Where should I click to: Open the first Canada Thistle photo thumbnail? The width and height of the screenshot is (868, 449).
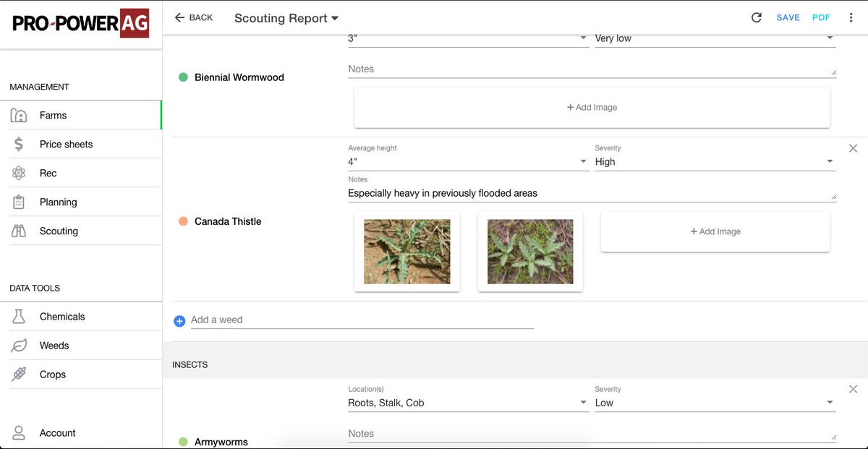tap(407, 252)
